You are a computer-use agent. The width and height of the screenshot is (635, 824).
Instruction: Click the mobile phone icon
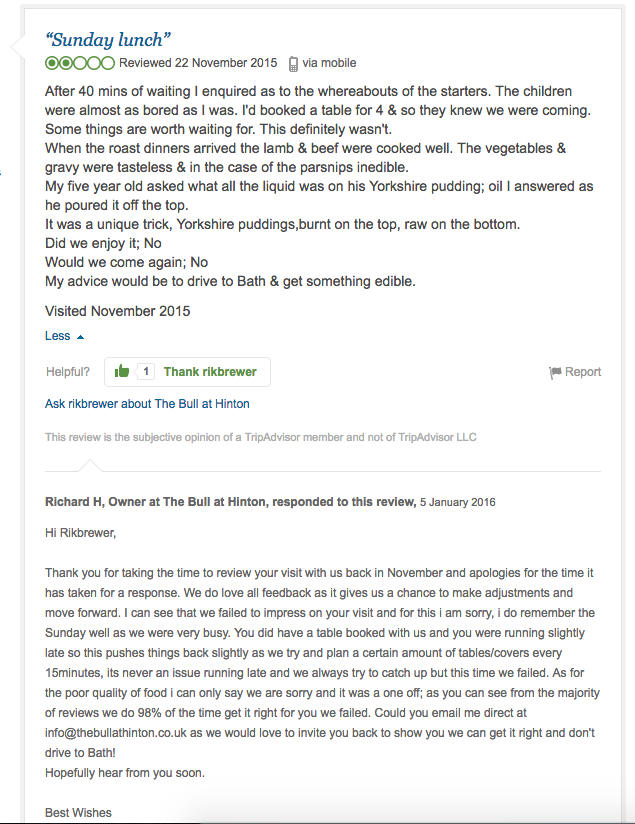[293, 64]
